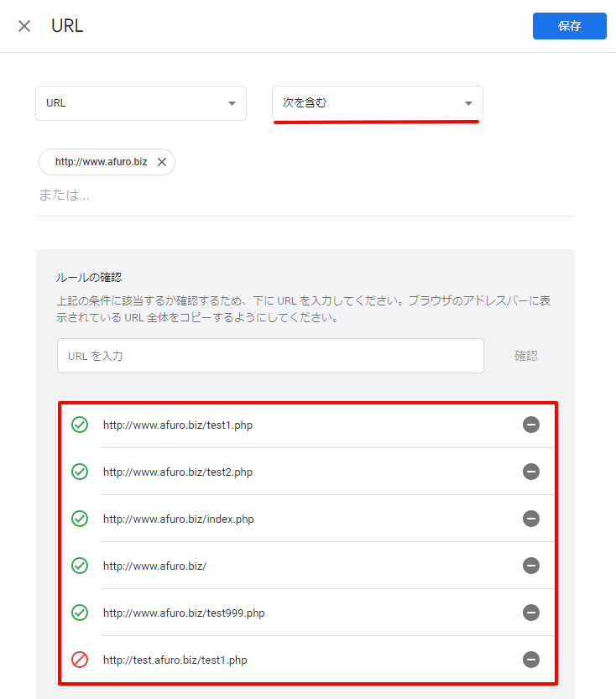Viewport: 616px width, 699px height.
Task: Remove the test1.php entry for www.afuro.biz
Action: pos(531,425)
